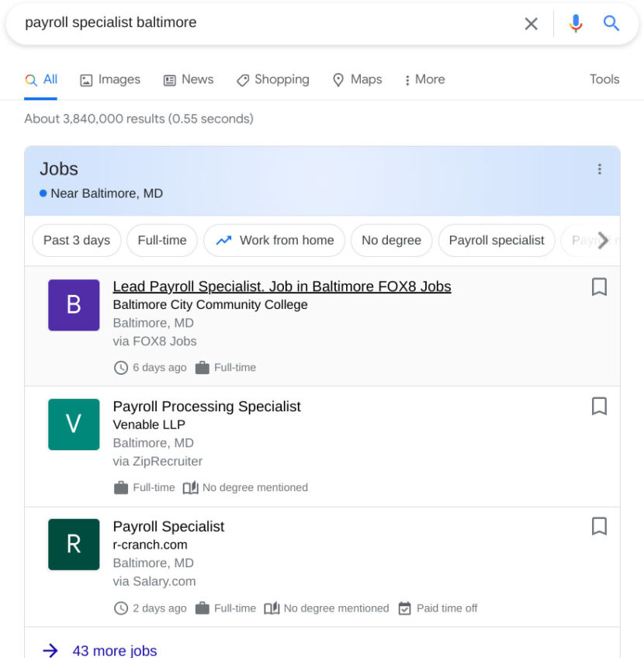The width and height of the screenshot is (644, 658).
Task: Click the magnifying glass to search
Action: click(611, 23)
